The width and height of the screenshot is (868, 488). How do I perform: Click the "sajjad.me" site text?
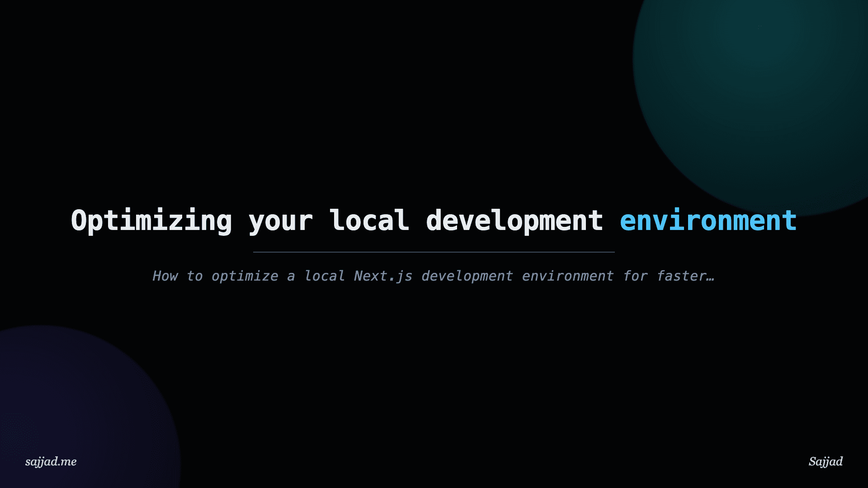[x=51, y=461]
